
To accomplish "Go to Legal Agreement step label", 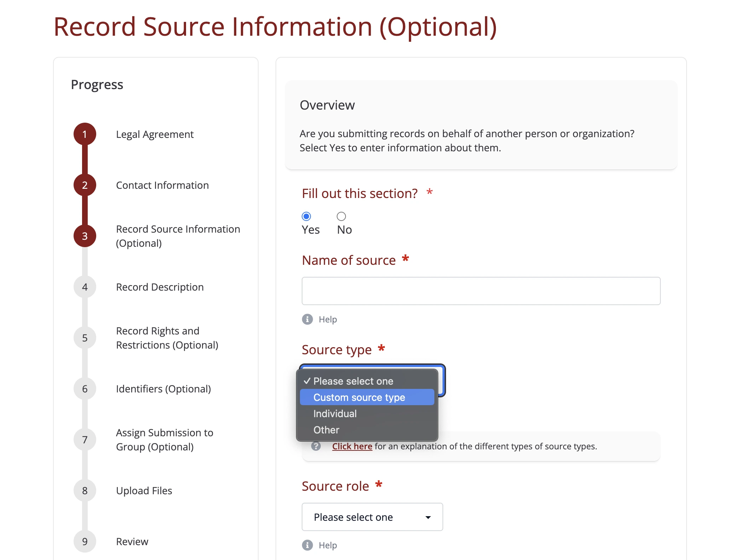I will click(x=155, y=134).
